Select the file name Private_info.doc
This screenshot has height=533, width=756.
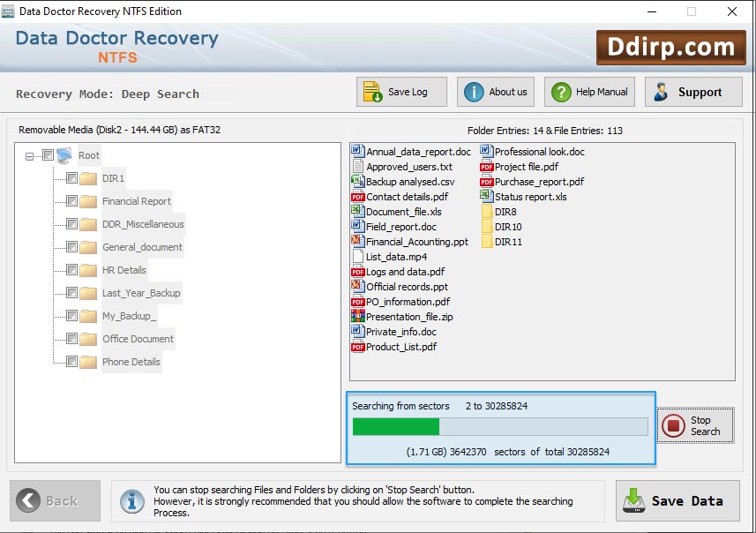(401, 332)
